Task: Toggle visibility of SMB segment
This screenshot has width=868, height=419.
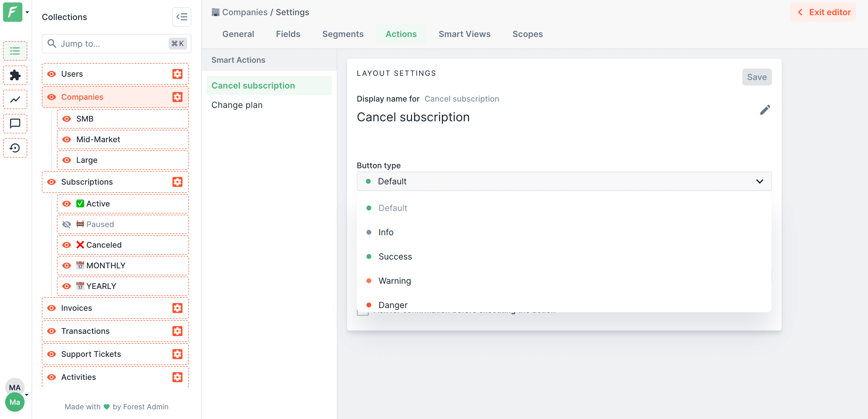Action: tap(67, 119)
